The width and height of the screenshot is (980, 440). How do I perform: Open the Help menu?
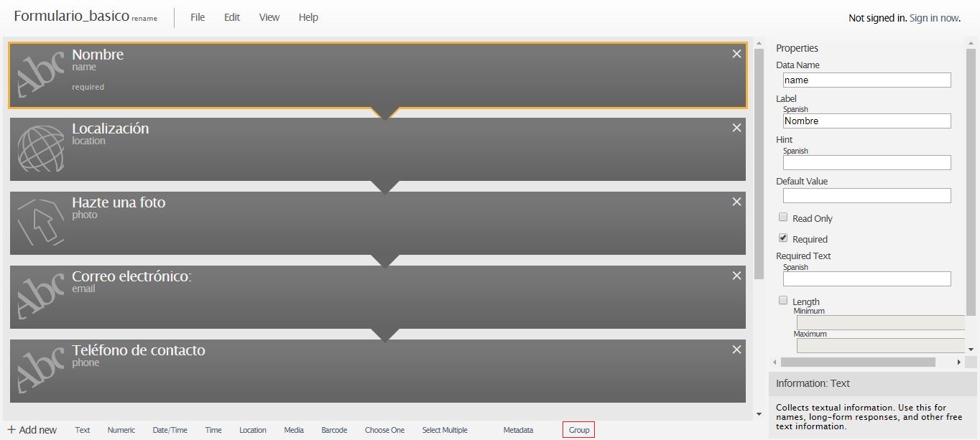click(x=308, y=17)
